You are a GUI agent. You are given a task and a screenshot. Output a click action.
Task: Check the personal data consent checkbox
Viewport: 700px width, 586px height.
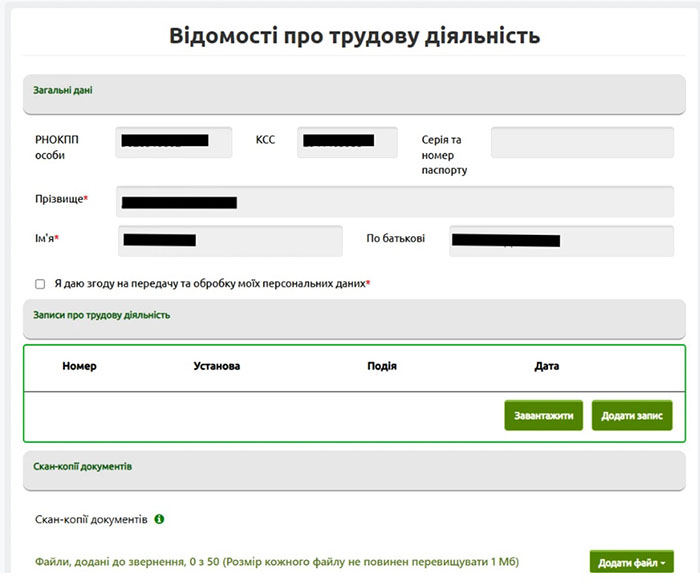[x=40, y=284]
